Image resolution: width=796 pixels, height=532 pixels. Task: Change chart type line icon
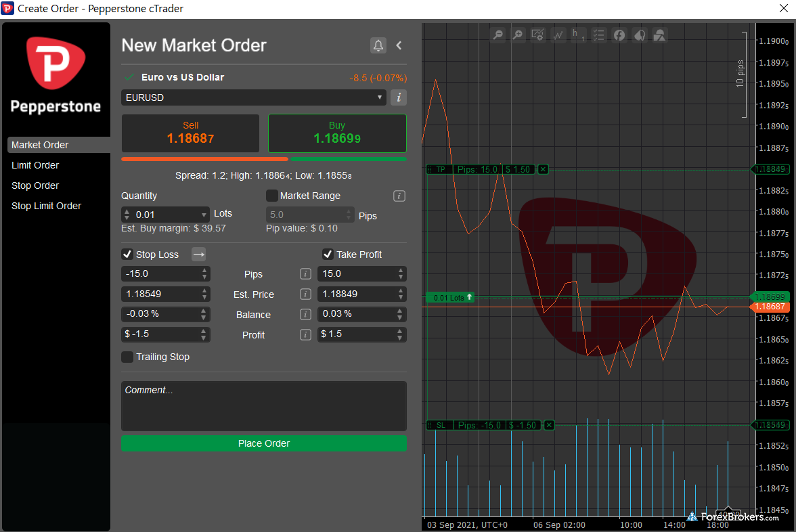click(558, 35)
